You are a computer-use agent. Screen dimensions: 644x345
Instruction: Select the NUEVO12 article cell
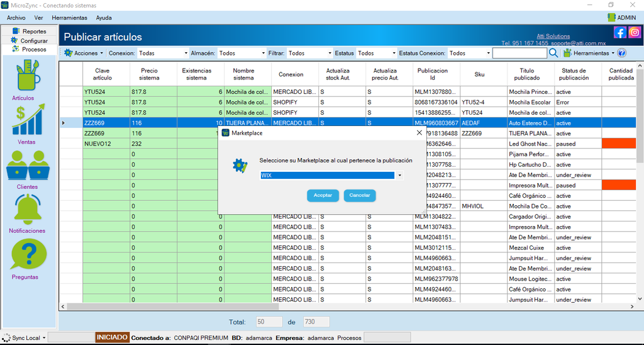coord(106,144)
